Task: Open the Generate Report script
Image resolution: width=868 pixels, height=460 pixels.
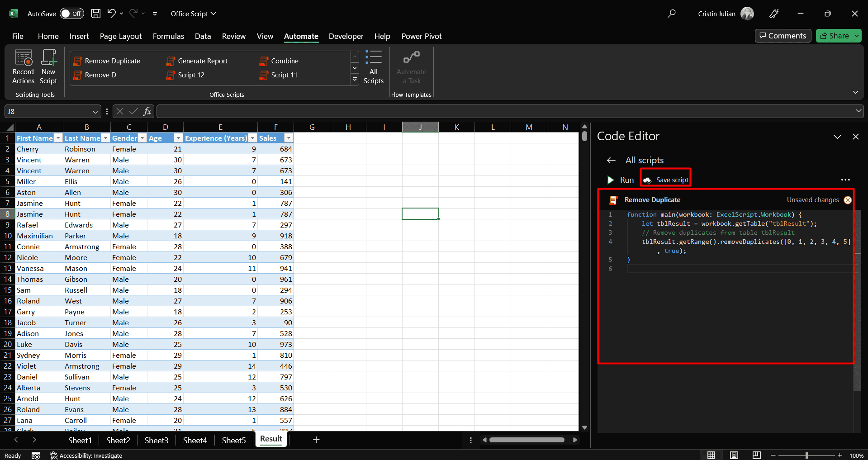Action: [202, 61]
